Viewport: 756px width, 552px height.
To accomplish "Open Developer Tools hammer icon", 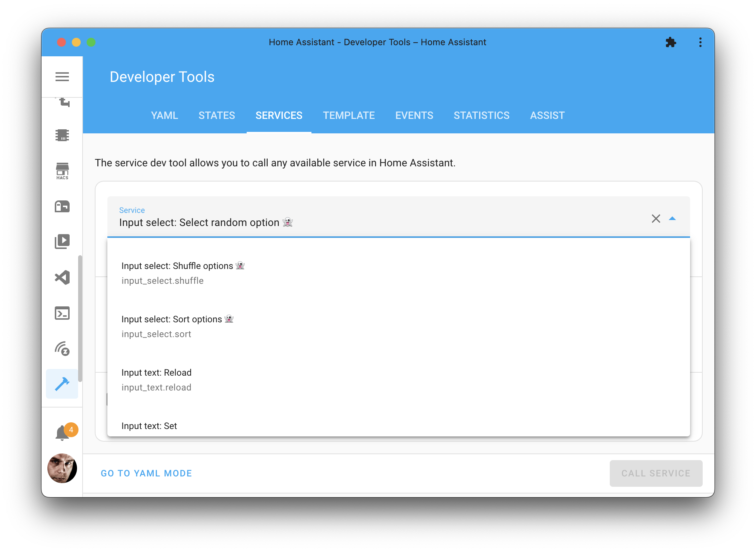I will click(x=62, y=384).
